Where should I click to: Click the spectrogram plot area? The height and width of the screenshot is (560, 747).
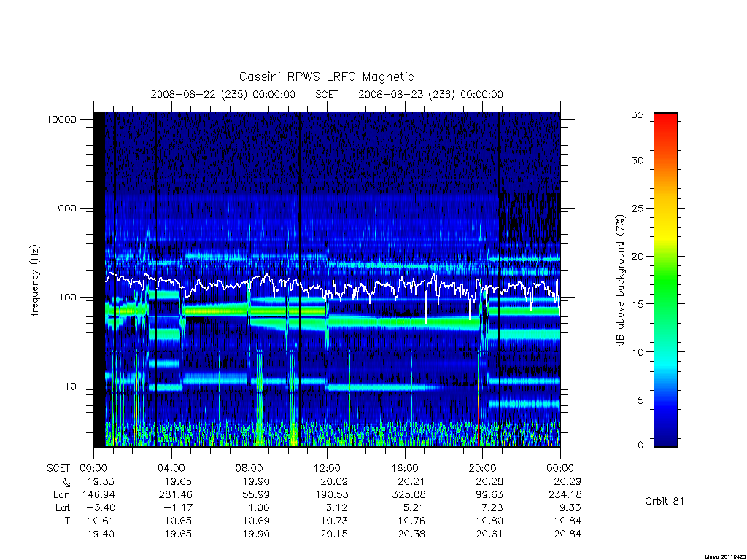pos(327,280)
